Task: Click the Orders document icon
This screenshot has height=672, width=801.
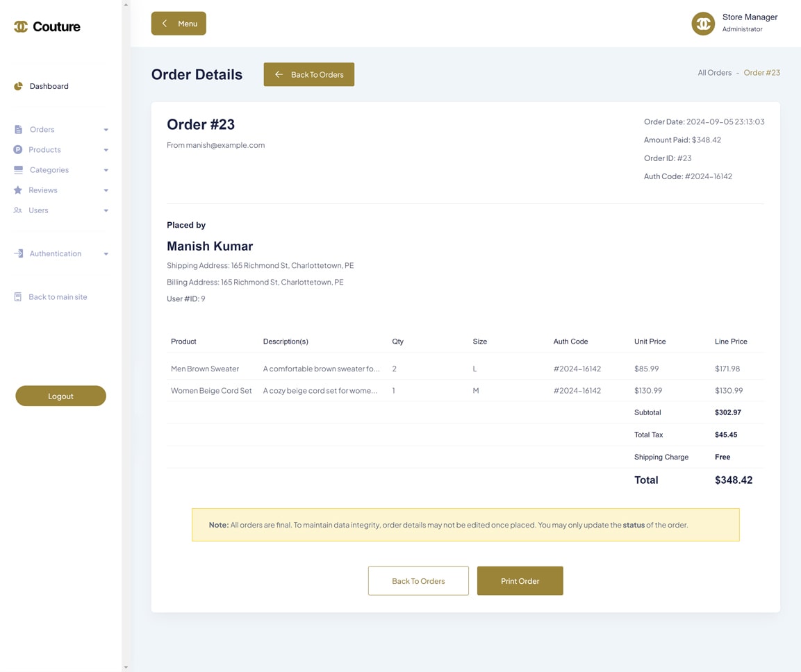Action: tap(17, 129)
